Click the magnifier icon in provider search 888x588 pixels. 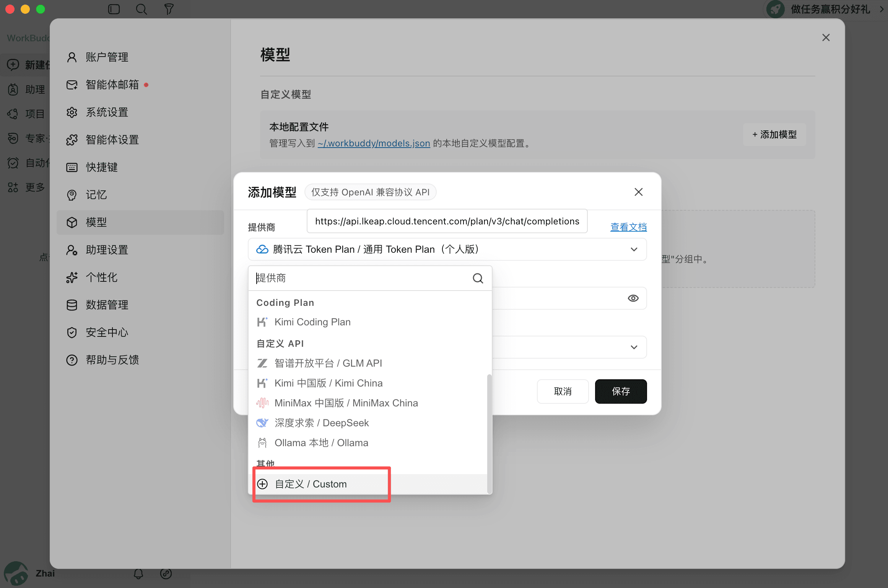pyautogui.click(x=478, y=278)
